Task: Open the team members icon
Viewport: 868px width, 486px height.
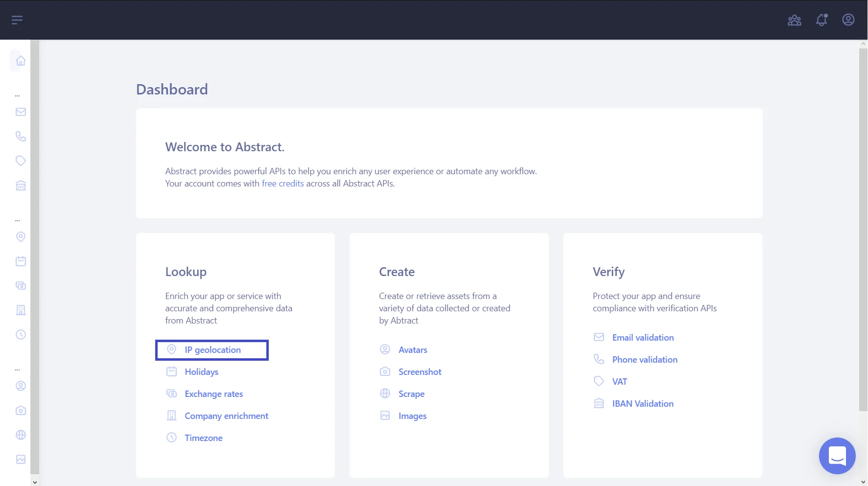Action: click(x=795, y=20)
